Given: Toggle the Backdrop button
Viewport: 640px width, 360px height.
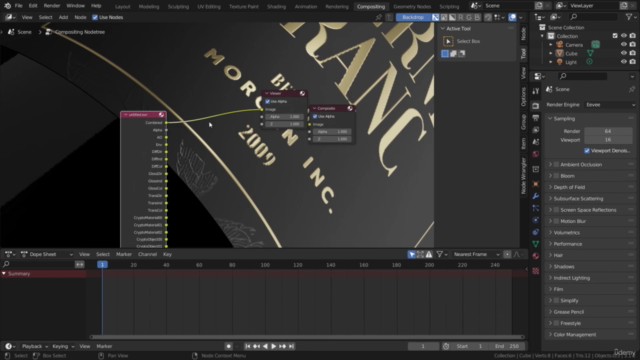Looking at the screenshot, I should (413, 17).
